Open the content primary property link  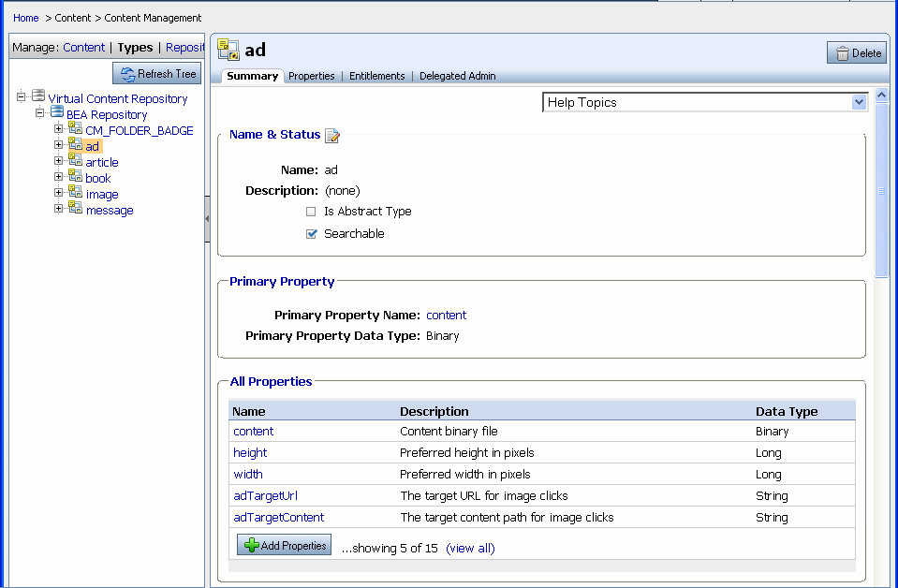[x=446, y=315]
